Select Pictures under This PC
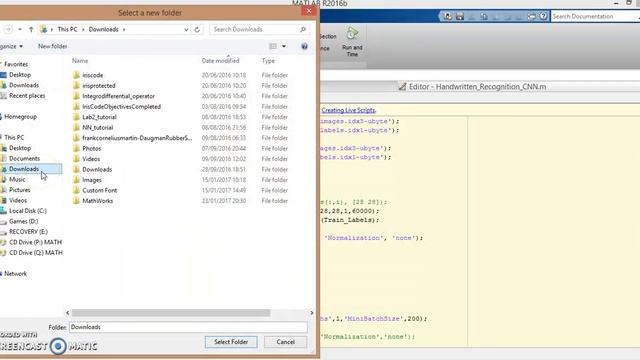640x360 pixels. tap(20, 190)
